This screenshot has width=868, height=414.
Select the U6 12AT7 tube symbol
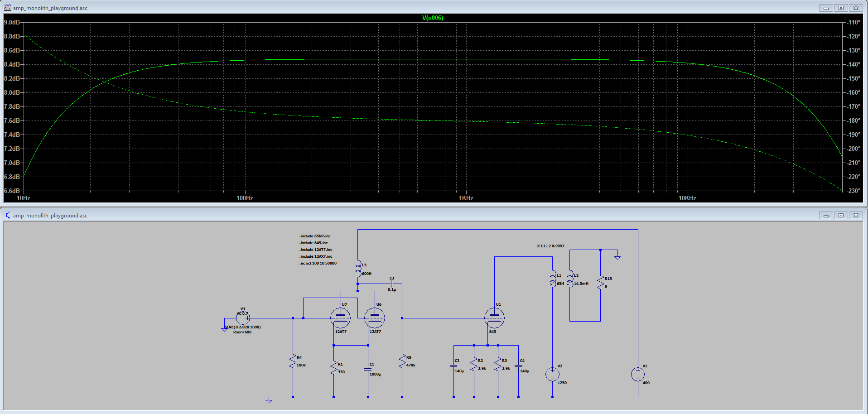point(375,318)
